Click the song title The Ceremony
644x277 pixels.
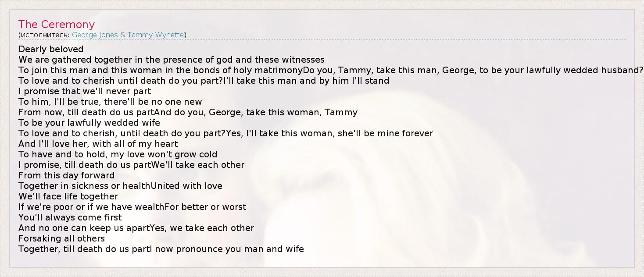pos(57,25)
